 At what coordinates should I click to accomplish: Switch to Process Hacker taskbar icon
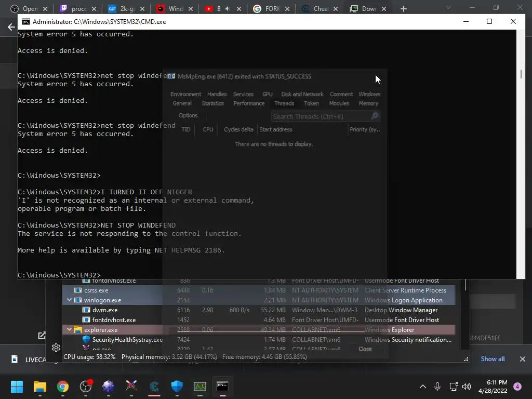(200, 386)
